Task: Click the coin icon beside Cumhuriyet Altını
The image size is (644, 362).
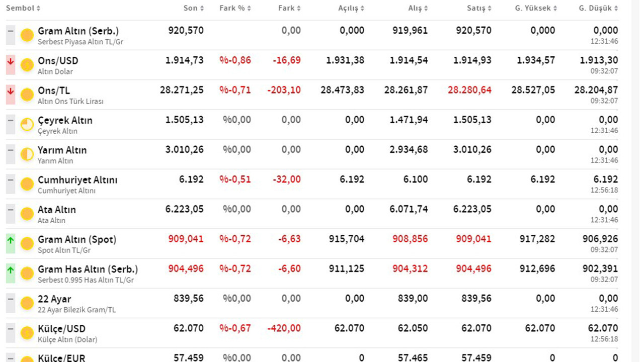Action: click(x=27, y=184)
